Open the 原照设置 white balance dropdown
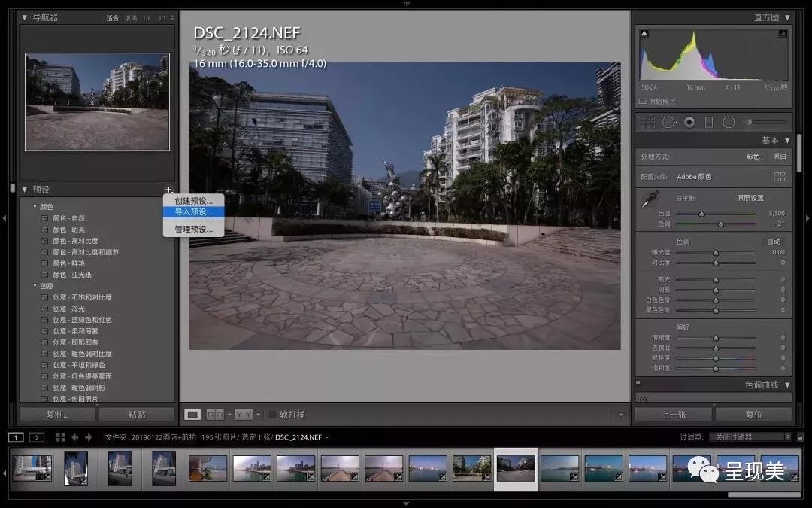This screenshot has height=508, width=812. coord(753,198)
